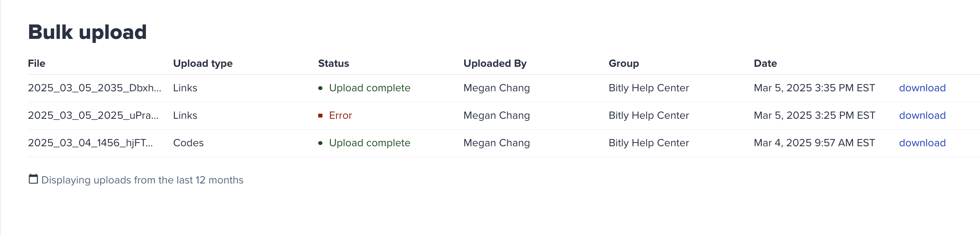Select the Upload type column header
This screenshot has height=235, width=980.
203,63
